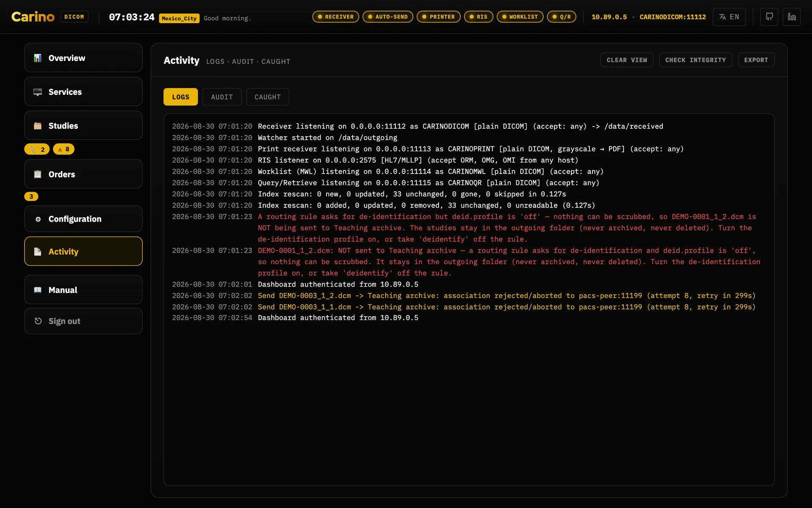Click the language translate icon

pos(722,17)
